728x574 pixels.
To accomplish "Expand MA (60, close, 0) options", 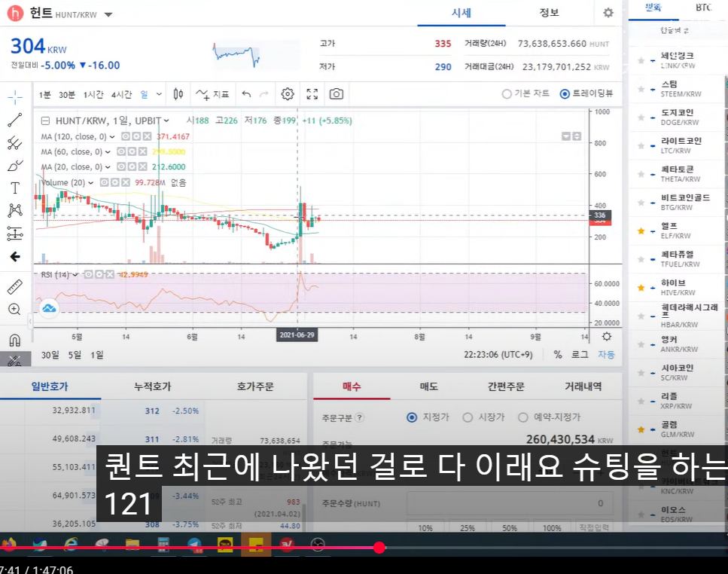I will [x=108, y=152].
